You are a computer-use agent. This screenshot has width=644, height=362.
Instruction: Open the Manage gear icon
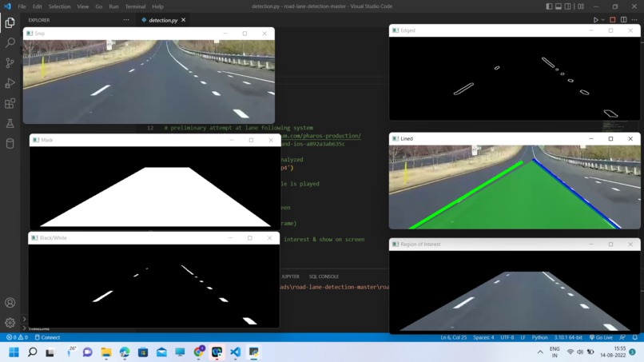point(10,323)
